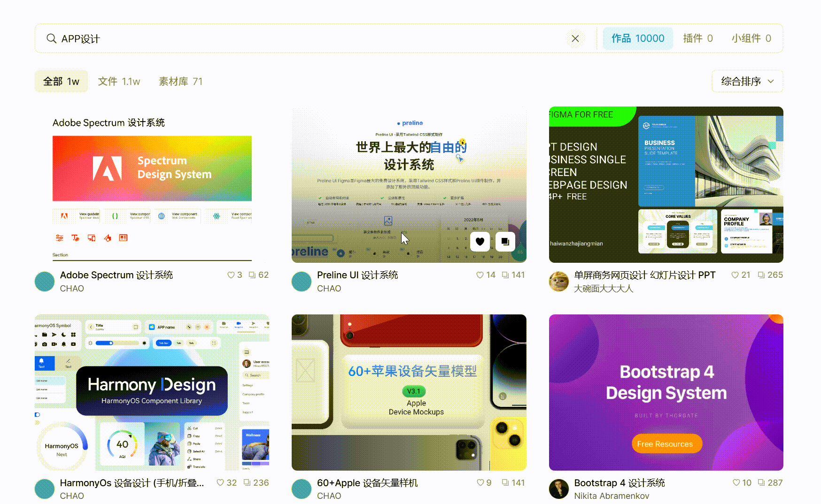Click CHAO avatar beside Preline UI
Screen dimensions: 821x504
[x=302, y=282]
